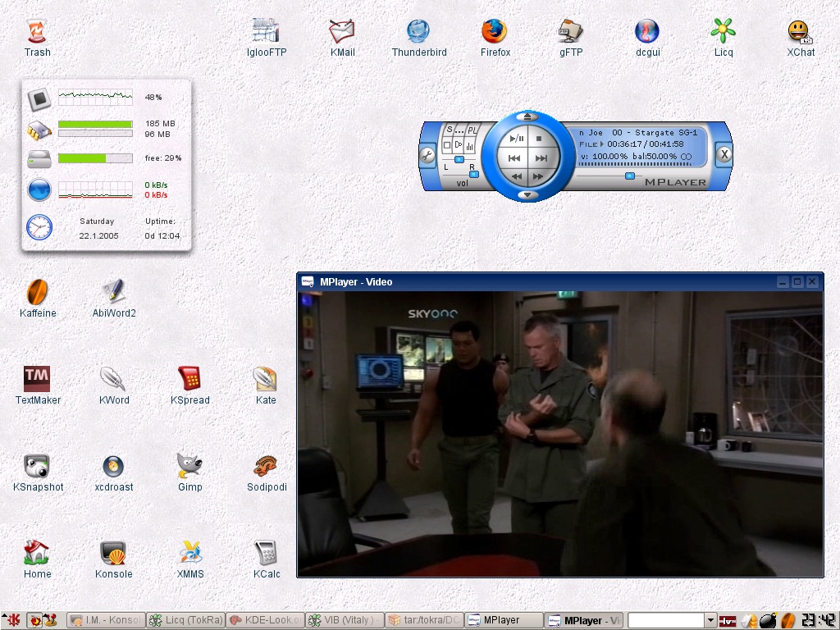Image resolution: width=840 pixels, height=630 pixels.
Task: Switch to 'tar:/tokra/DC' taskbar entry
Action: [x=424, y=620]
